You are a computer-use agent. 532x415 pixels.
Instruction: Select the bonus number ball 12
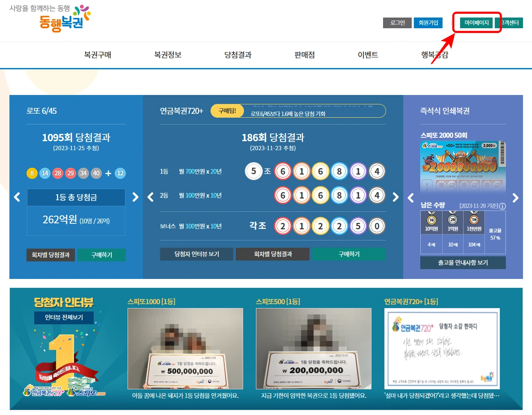120,174
